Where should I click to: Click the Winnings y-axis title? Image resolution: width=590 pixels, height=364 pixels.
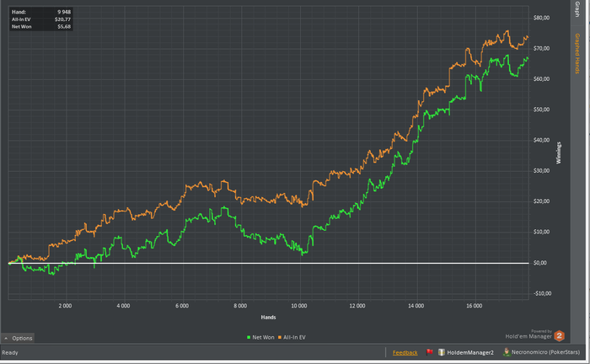pyautogui.click(x=559, y=153)
